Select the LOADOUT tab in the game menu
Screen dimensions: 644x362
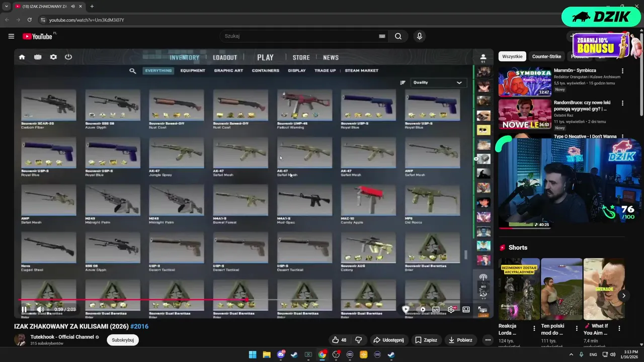coord(225,57)
